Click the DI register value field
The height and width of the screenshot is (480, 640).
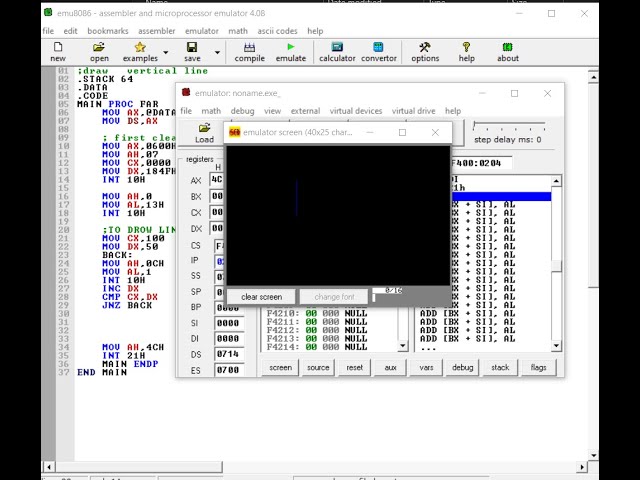[x=229, y=338]
